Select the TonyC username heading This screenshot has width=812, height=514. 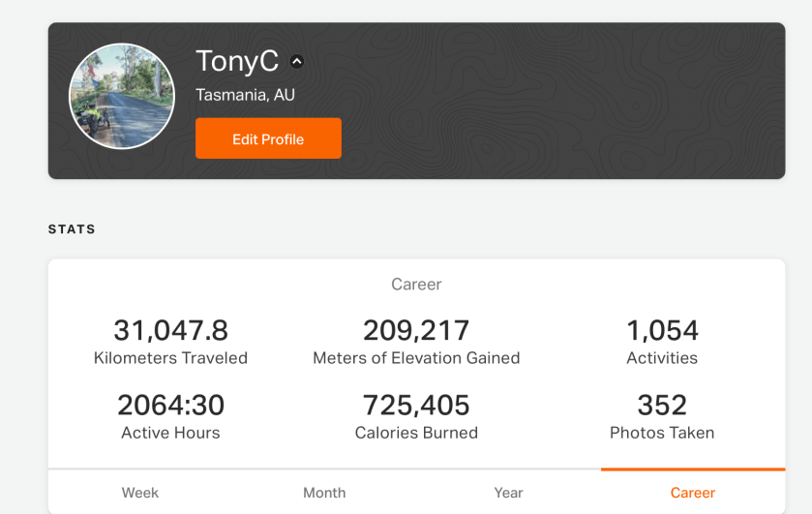pyautogui.click(x=237, y=62)
